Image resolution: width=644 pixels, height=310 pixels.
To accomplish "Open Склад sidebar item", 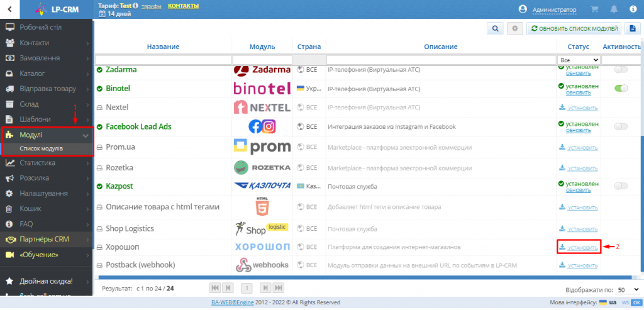I will click(47, 104).
